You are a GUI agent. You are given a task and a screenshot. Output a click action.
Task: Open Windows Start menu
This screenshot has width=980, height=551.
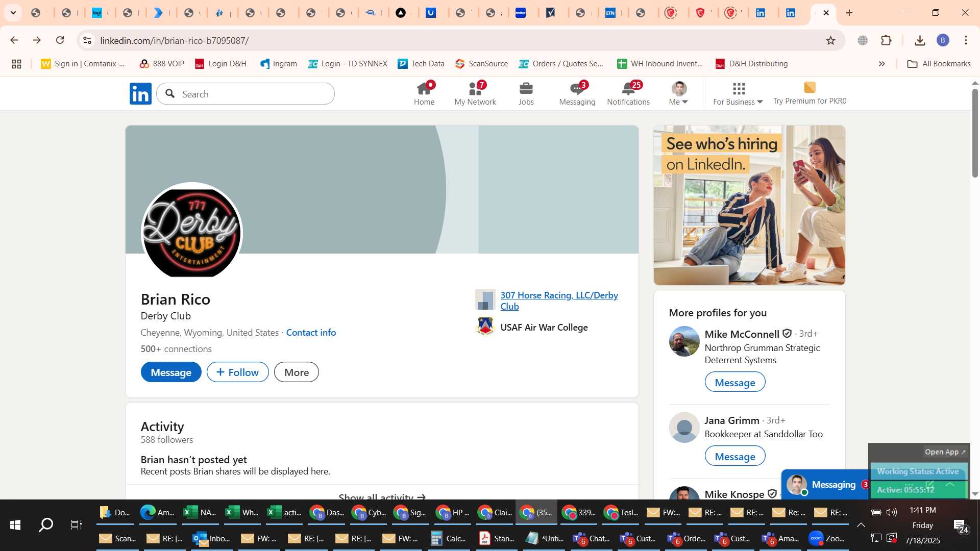click(x=15, y=525)
